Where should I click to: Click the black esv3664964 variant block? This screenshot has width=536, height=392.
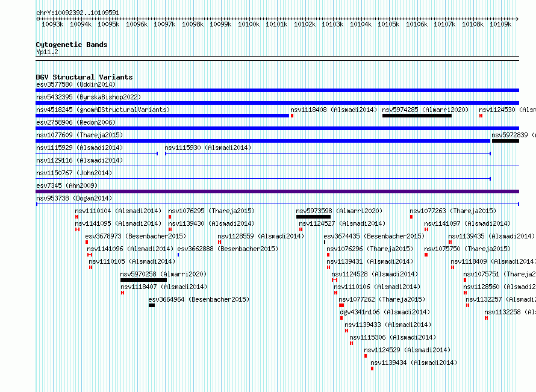click(152, 305)
